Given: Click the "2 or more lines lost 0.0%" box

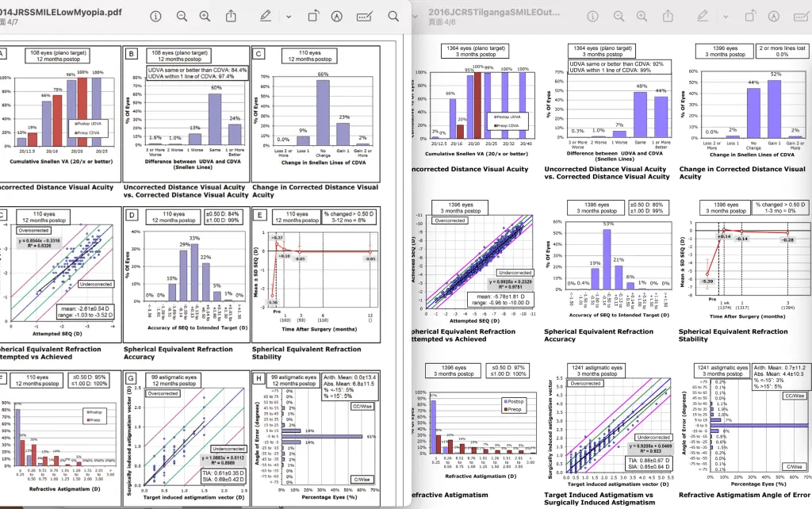Looking at the screenshot, I should coord(782,52).
